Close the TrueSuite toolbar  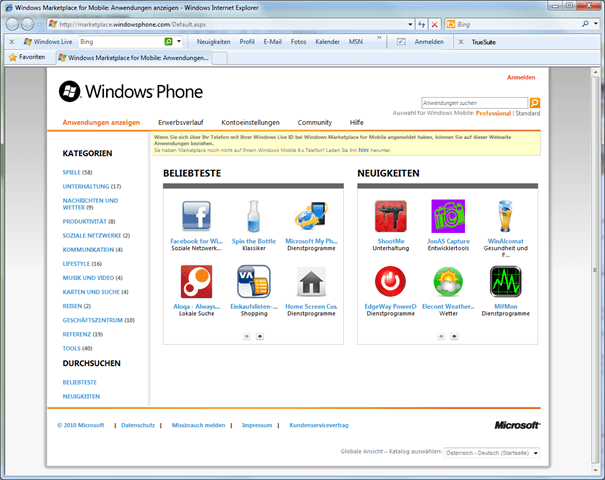pyautogui.click(x=461, y=42)
